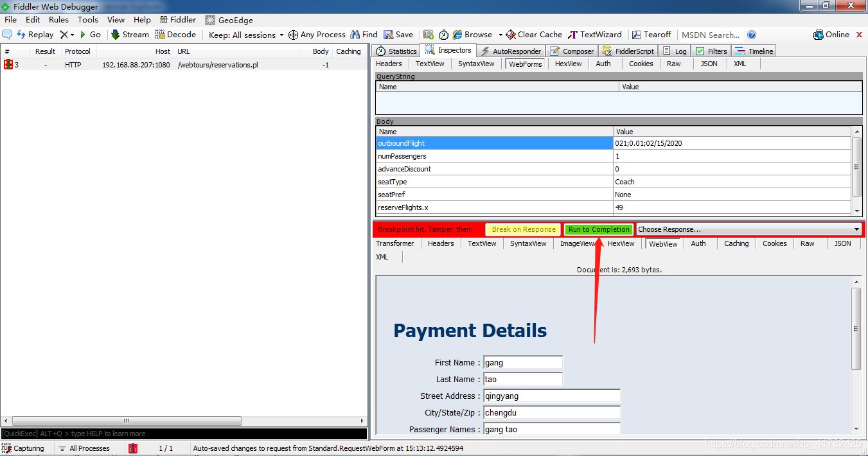Click Break on Response button
868x456 pixels.
524,229
